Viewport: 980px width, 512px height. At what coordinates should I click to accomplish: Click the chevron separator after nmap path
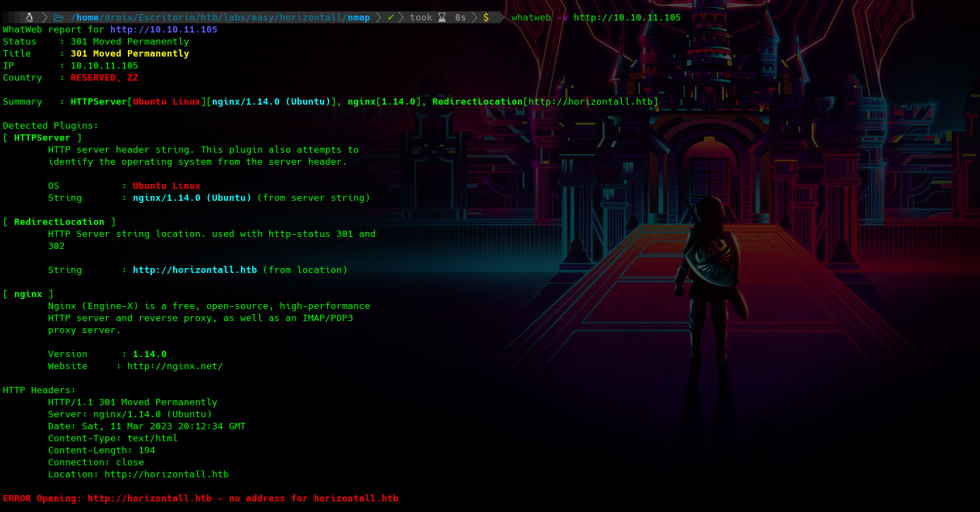(378, 17)
